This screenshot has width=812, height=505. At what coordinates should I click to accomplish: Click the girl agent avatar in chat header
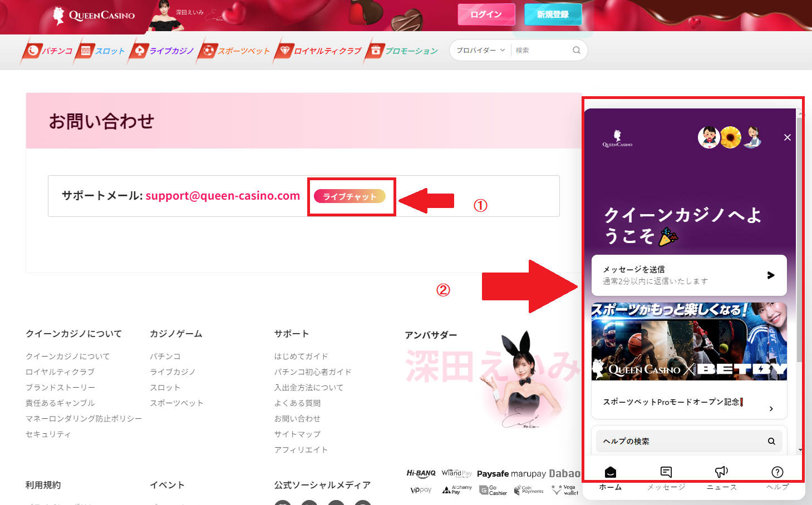coord(709,137)
